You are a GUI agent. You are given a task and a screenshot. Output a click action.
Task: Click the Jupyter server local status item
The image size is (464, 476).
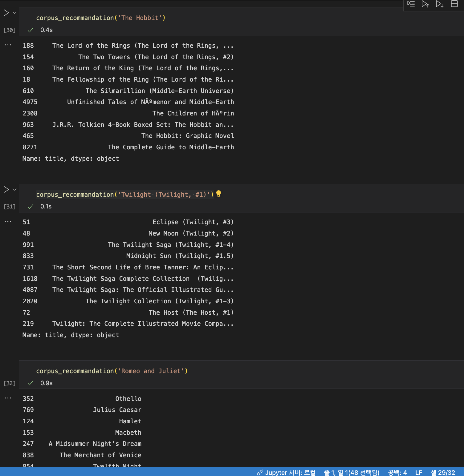click(286, 472)
